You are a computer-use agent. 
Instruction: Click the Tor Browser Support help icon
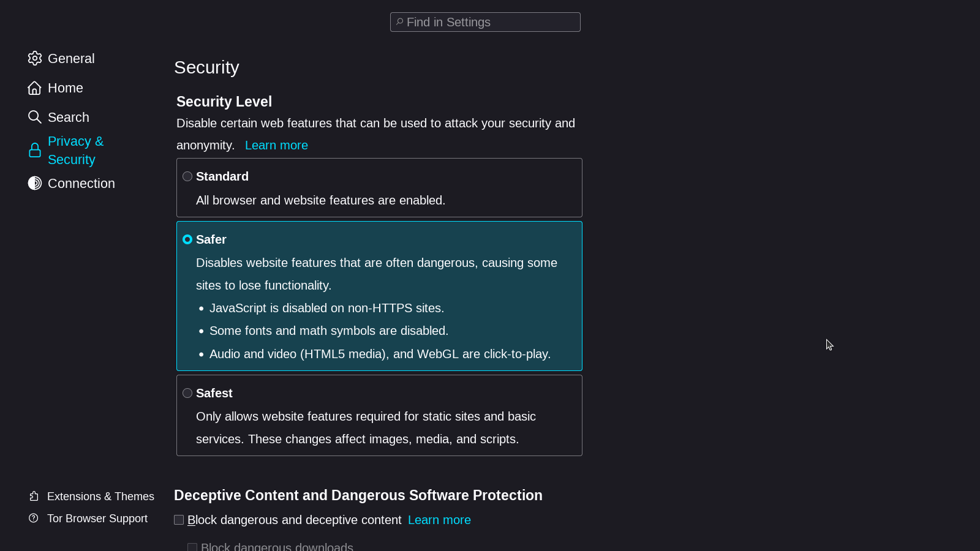(34, 519)
